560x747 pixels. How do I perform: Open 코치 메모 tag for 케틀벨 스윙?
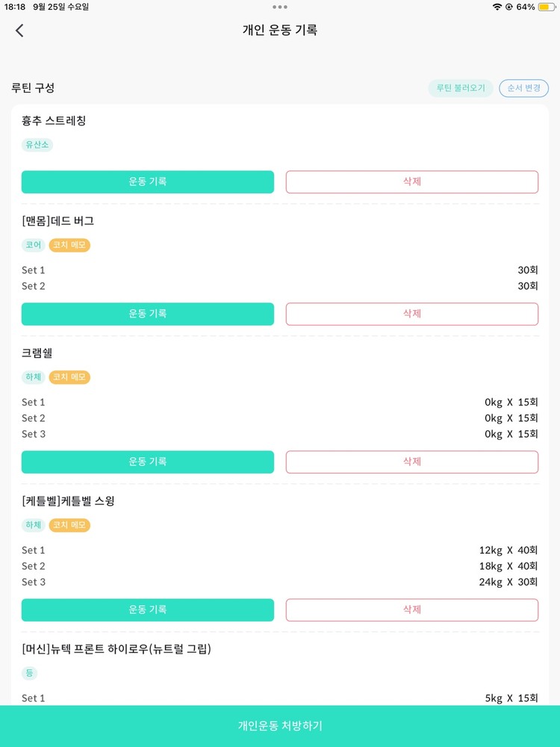(x=69, y=525)
